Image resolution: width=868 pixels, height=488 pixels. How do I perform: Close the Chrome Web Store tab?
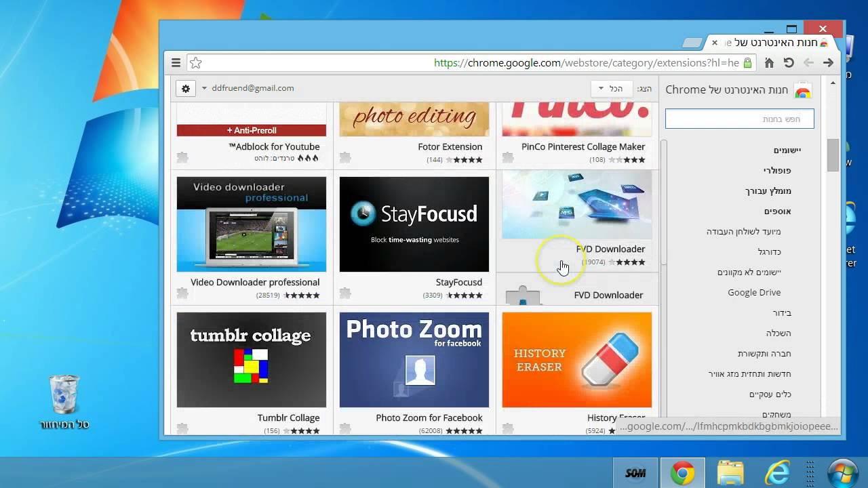tap(715, 43)
